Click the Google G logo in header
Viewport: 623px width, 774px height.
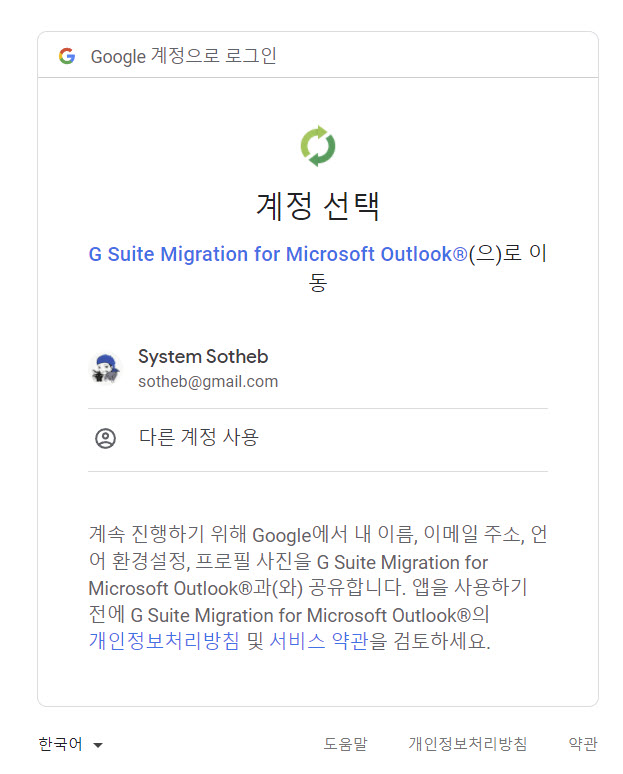pos(67,56)
